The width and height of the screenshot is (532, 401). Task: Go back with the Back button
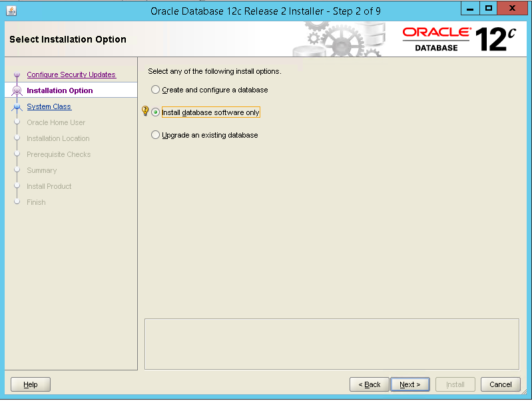370,384
